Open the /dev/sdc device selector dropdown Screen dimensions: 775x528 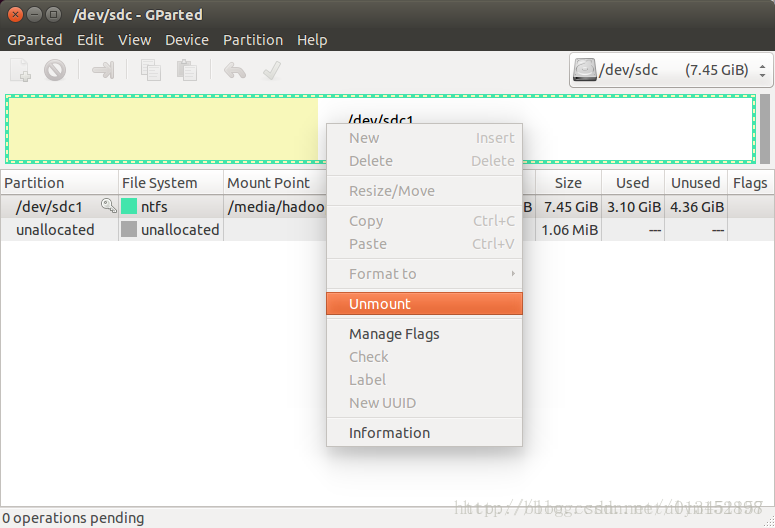[x=671, y=70]
